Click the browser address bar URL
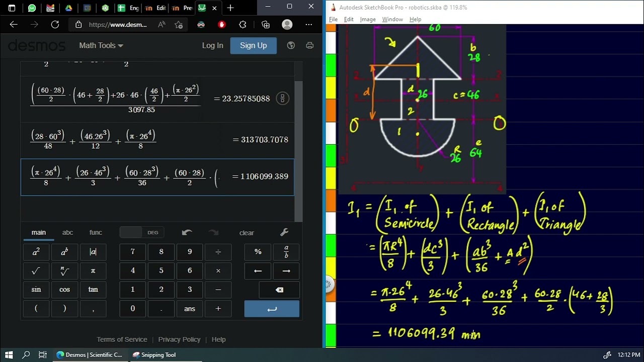The height and width of the screenshot is (362, 644). point(118,24)
